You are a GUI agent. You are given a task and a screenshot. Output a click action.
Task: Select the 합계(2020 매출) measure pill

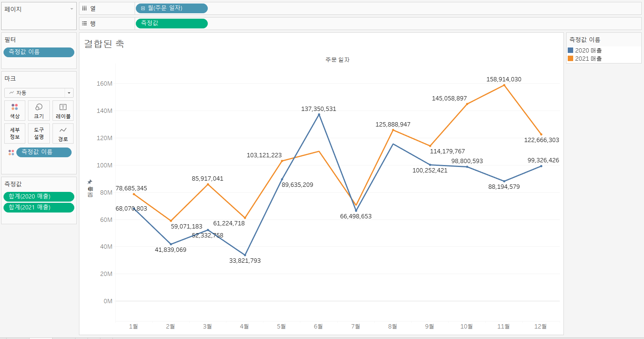coord(39,197)
